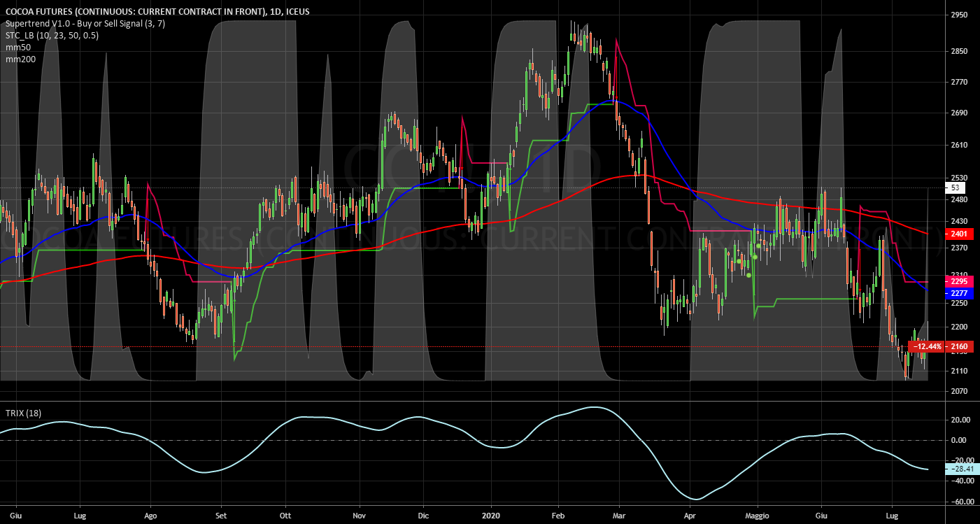This screenshot has width=980, height=524.
Task: Click the 2430 price axis label
Action: pyautogui.click(x=959, y=221)
